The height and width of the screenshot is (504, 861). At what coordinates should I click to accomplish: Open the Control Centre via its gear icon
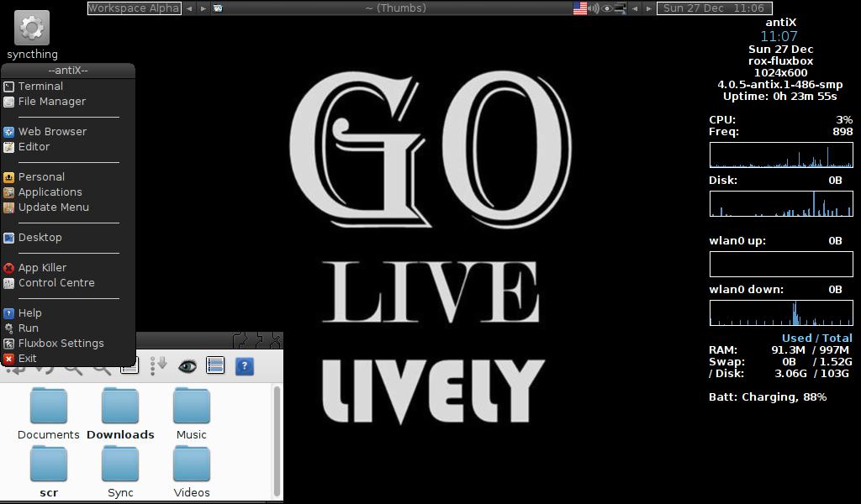(x=8, y=282)
